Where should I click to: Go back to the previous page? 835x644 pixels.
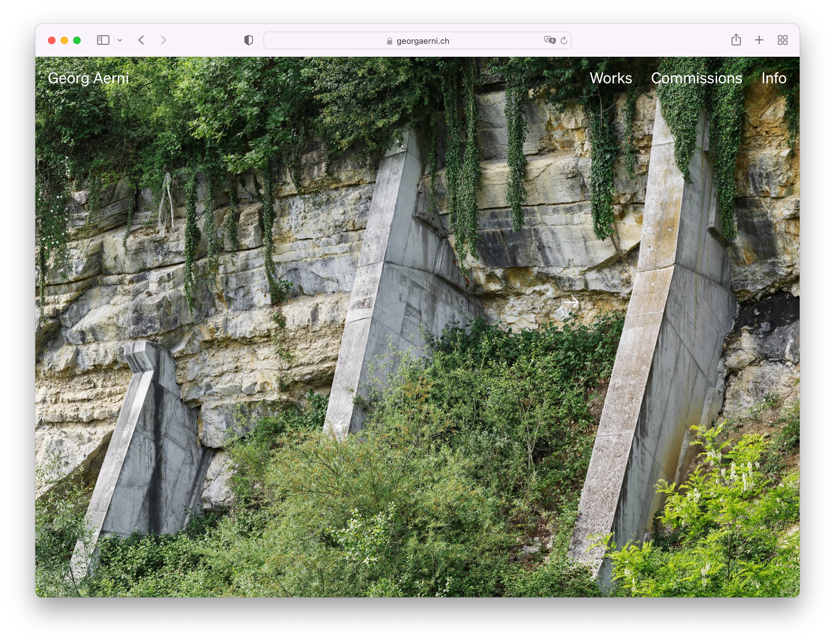pos(141,40)
